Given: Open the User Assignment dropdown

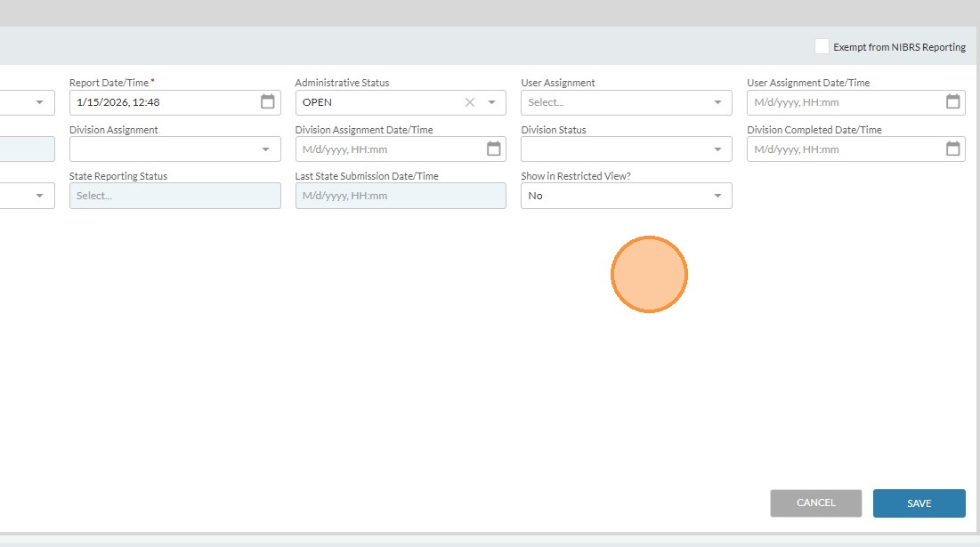Looking at the screenshot, I should (x=626, y=102).
